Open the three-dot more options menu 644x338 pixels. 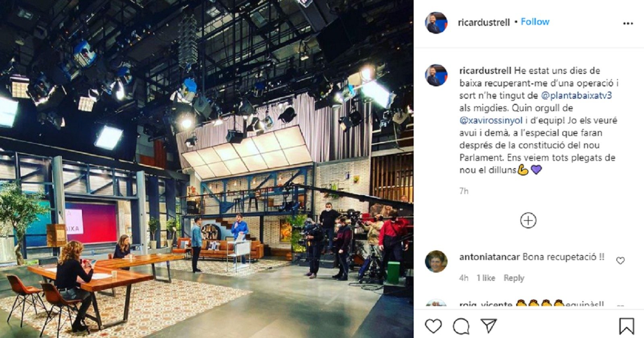[628, 23]
